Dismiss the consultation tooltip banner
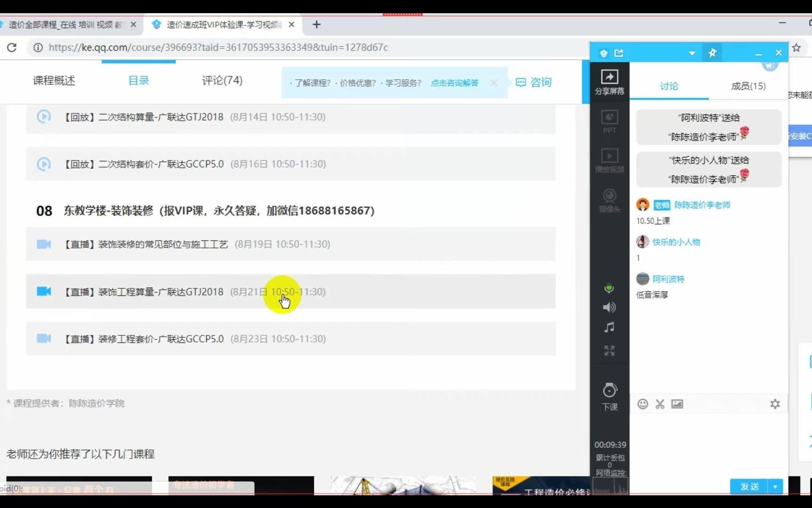Screen dimensions: 812x508 [493, 82]
